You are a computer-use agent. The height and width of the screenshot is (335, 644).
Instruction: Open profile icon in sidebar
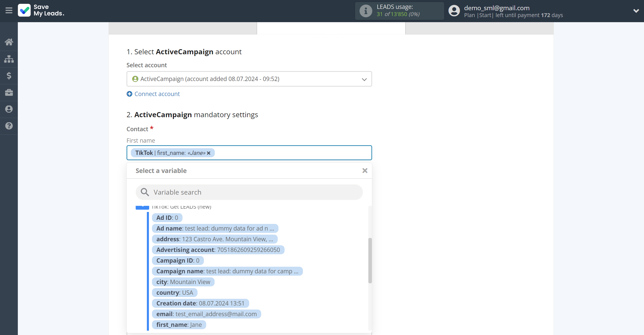click(x=9, y=109)
